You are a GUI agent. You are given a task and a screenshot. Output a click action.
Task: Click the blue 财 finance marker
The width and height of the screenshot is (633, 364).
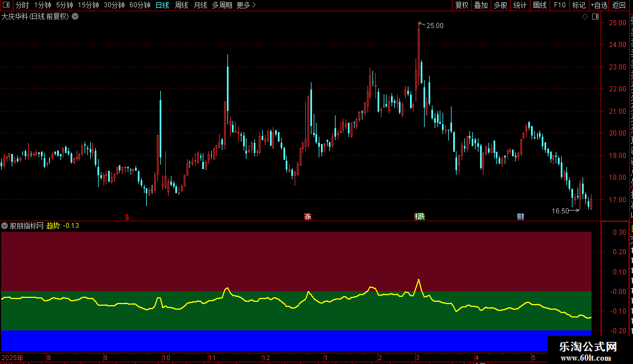point(520,217)
